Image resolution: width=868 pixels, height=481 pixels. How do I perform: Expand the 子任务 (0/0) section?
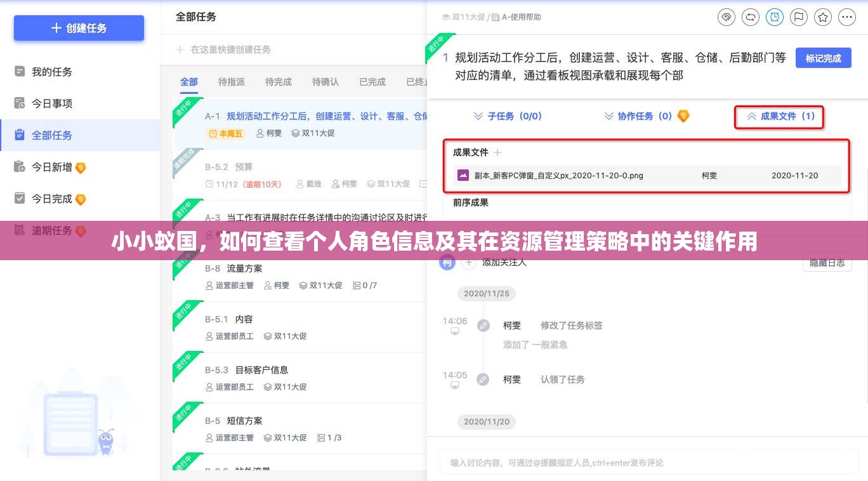(508, 116)
